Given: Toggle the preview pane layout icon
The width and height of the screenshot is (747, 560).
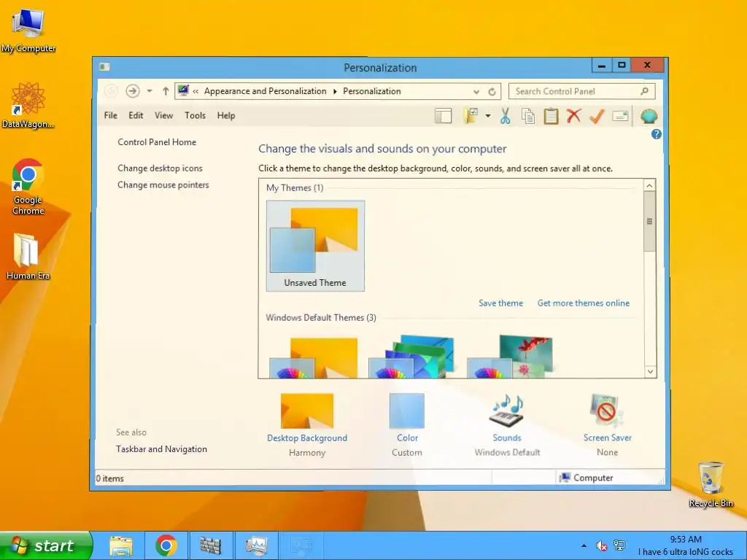Looking at the screenshot, I should click(443, 116).
